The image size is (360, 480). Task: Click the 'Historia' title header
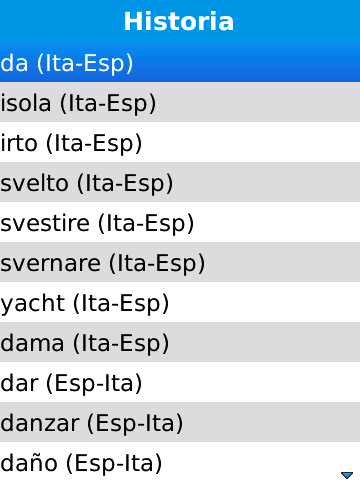[x=179, y=21]
